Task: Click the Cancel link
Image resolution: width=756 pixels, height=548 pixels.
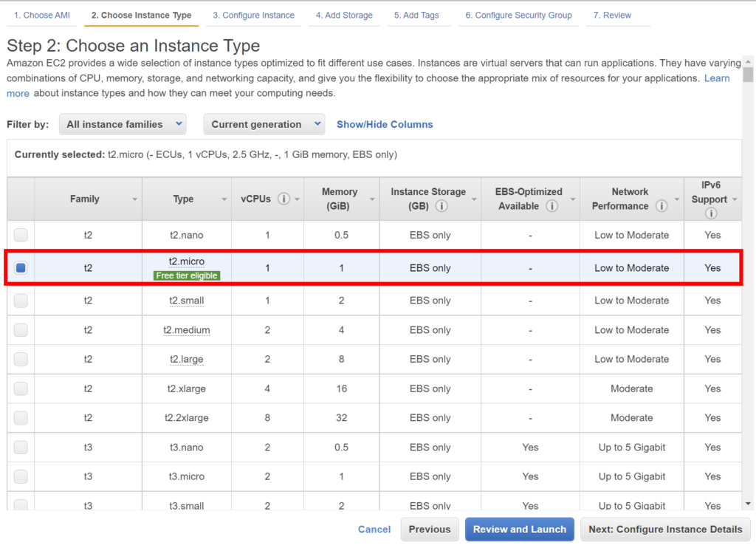Action: pos(374,530)
